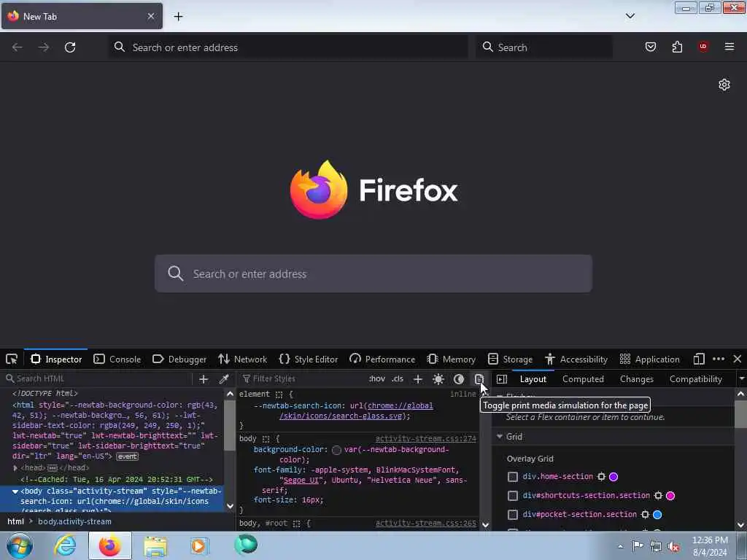This screenshot has width=747, height=560.
Task: Toggle light color scheme simulation sun icon
Action: [438, 379]
